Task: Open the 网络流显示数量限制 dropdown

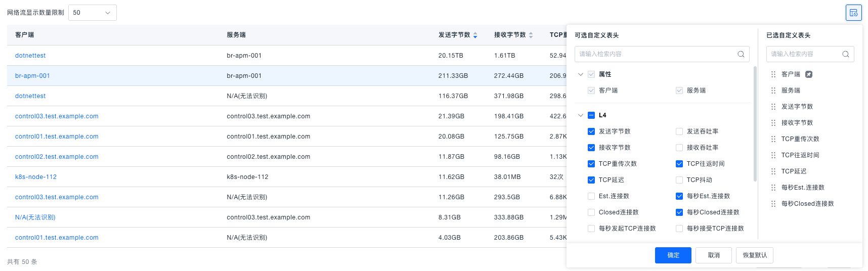Action: click(92, 13)
